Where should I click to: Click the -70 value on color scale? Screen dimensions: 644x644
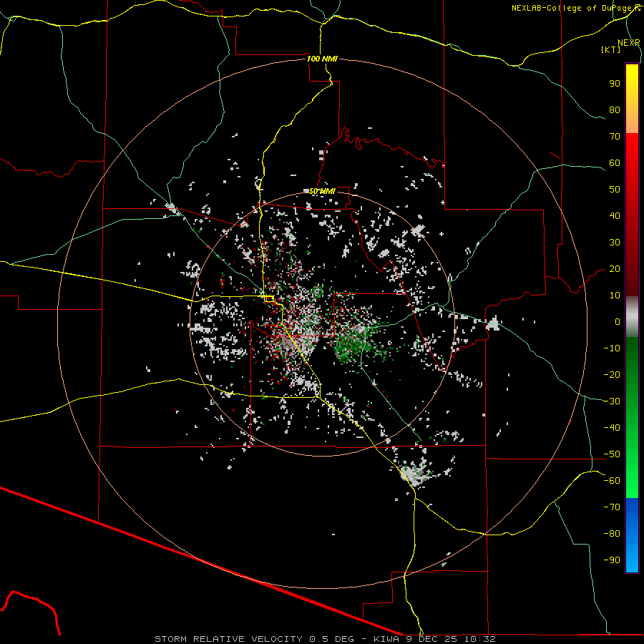(x=612, y=507)
